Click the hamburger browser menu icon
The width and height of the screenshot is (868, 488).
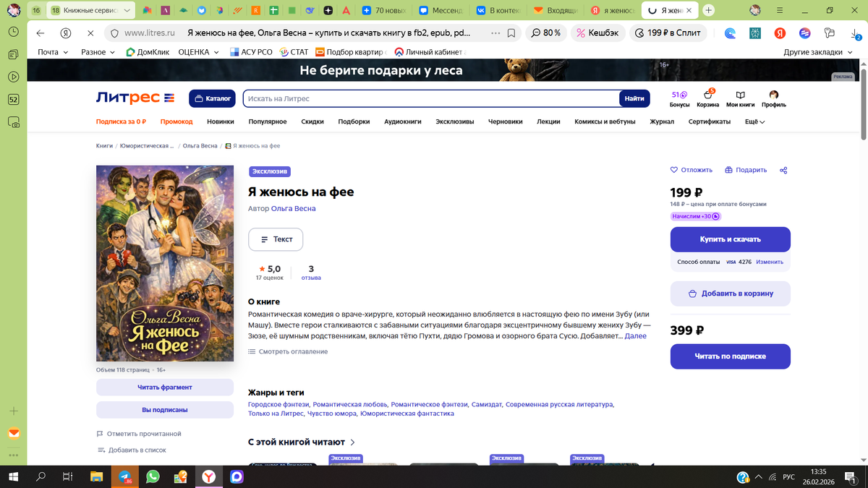[780, 10]
